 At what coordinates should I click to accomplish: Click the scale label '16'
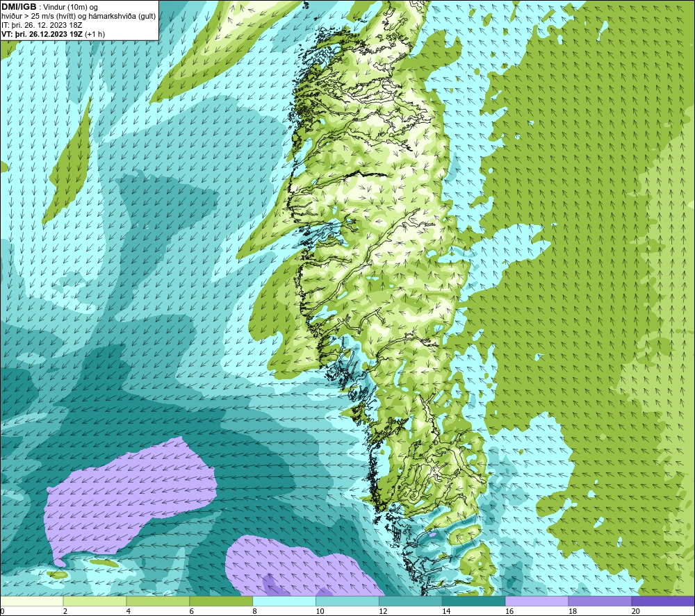point(509,611)
